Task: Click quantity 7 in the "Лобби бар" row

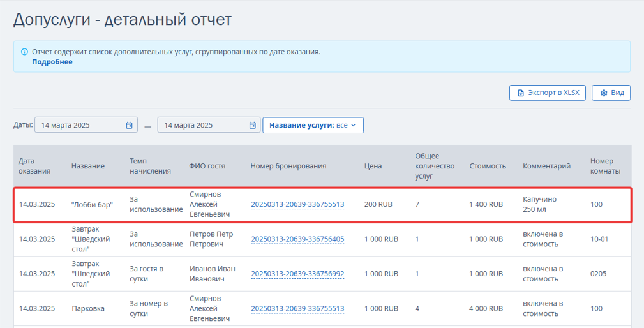Action: 417,204
